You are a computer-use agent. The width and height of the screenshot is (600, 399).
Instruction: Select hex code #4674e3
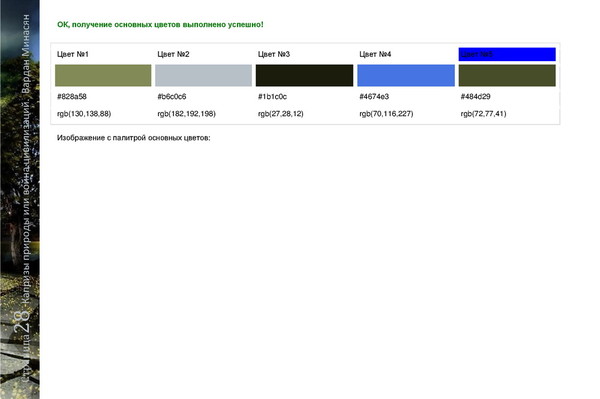[374, 96]
